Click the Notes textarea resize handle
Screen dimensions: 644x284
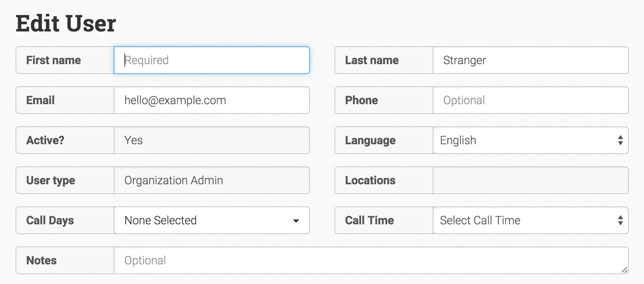624,270
